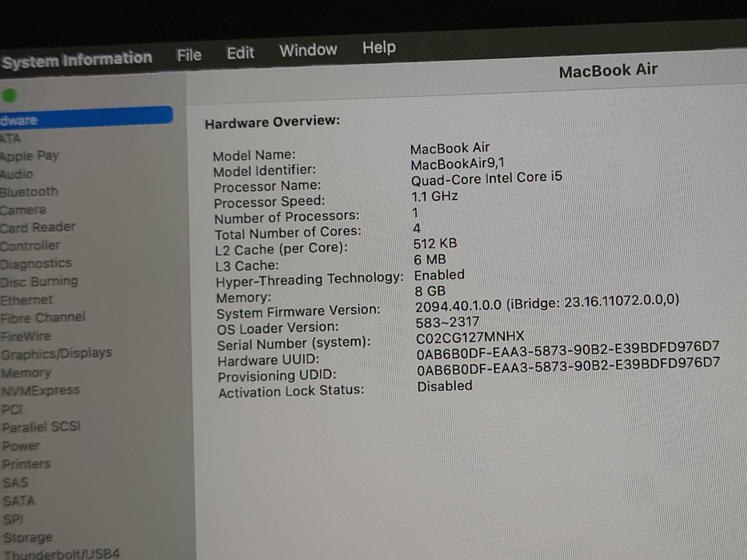
Task: Select Audio in the sidebar
Action: pyautogui.click(x=17, y=174)
